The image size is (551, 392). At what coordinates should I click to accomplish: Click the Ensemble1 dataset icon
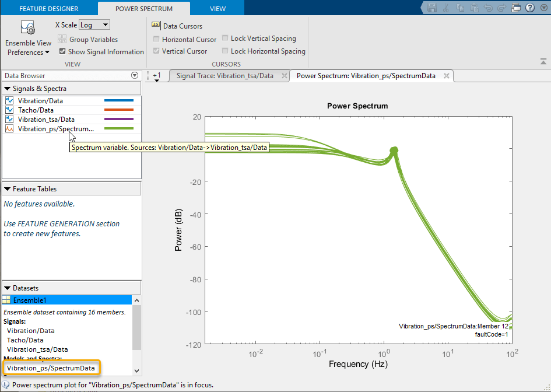6,300
